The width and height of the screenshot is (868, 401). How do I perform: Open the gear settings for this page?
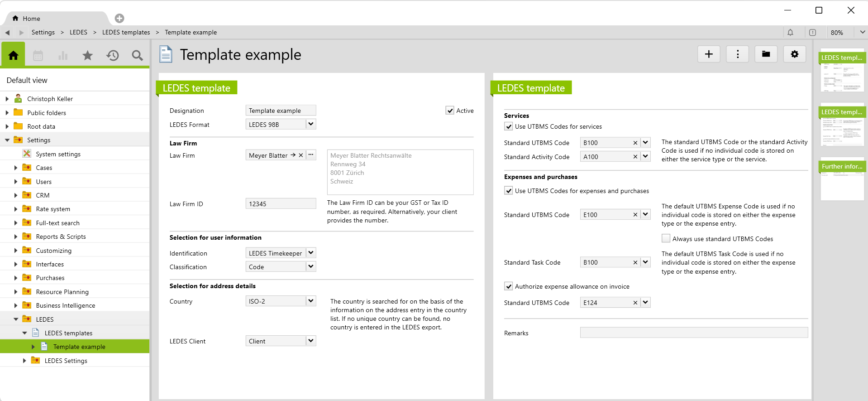pos(794,54)
